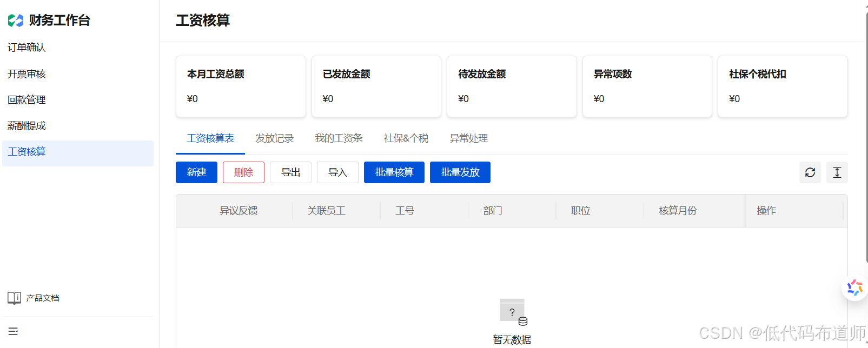The height and width of the screenshot is (348, 868).
Task: Click the 财务工作台 logo icon
Action: click(16, 21)
